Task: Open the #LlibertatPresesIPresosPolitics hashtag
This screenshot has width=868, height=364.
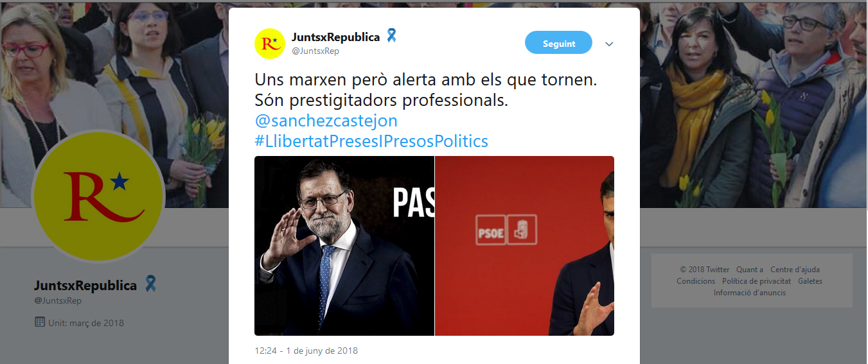Action: click(x=371, y=141)
